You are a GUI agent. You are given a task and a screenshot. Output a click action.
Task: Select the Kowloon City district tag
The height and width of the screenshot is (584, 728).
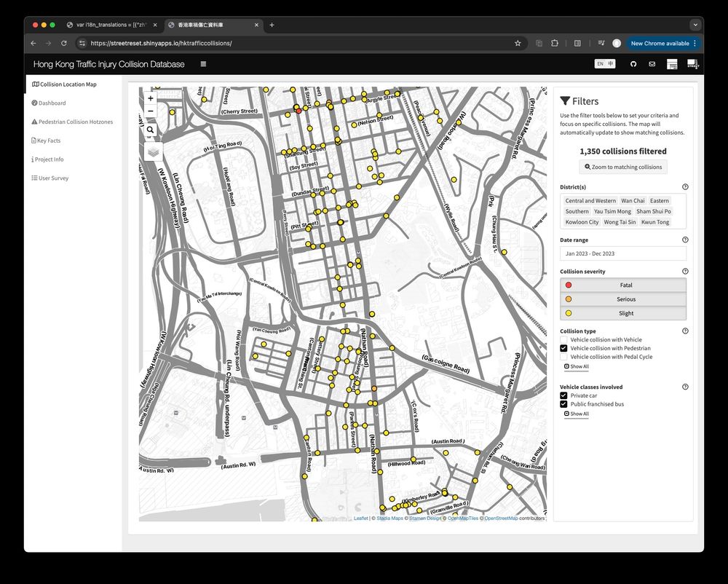pos(582,222)
